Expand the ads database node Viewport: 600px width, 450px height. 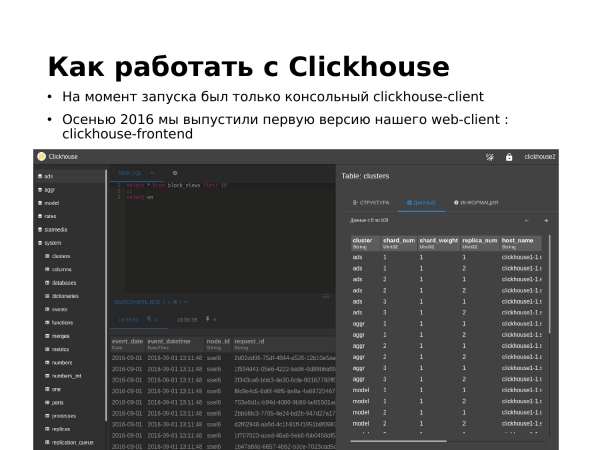48,176
